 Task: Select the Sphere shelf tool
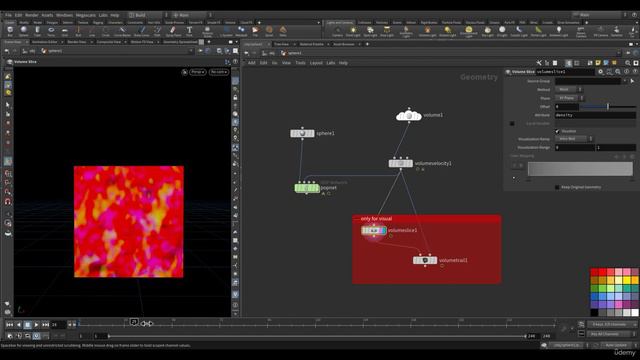point(24,31)
